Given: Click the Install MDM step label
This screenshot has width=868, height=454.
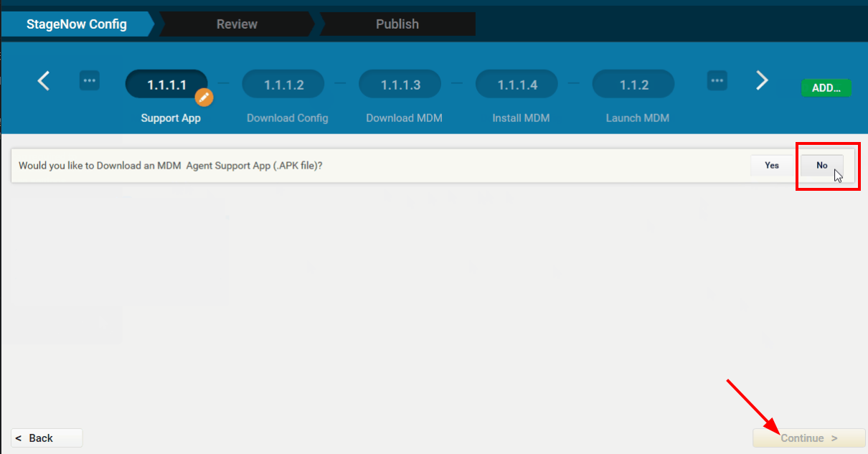Looking at the screenshot, I should pyautogui.click(x=521, y=118).
